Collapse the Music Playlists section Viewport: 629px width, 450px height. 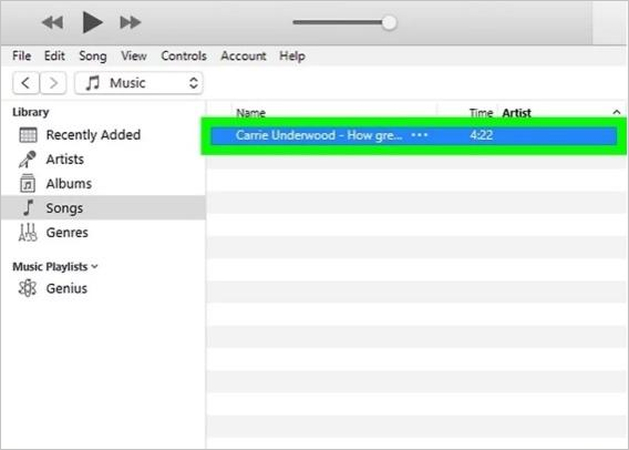pyautogui.click(x=95, y=266)
